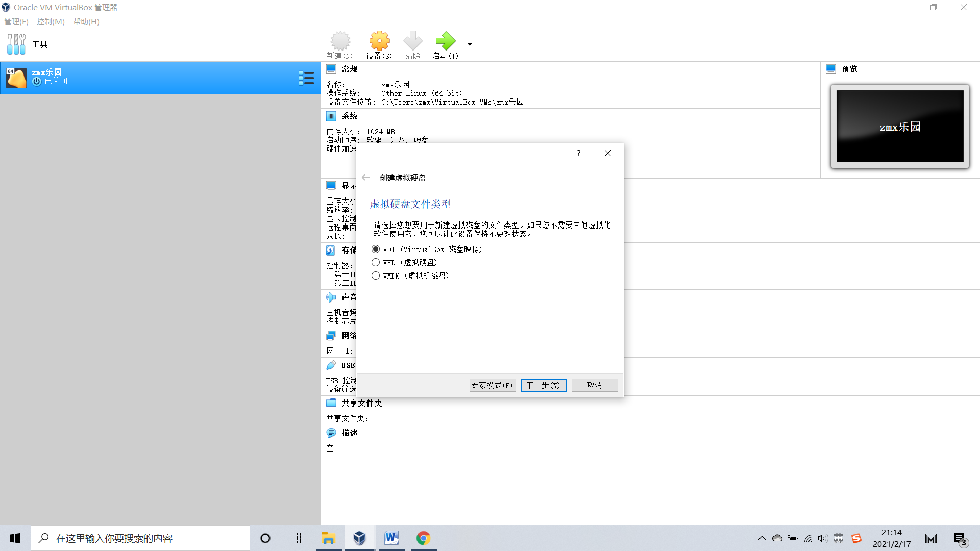
Task: Show hidden system tray icons
Action: click(762, 538)
